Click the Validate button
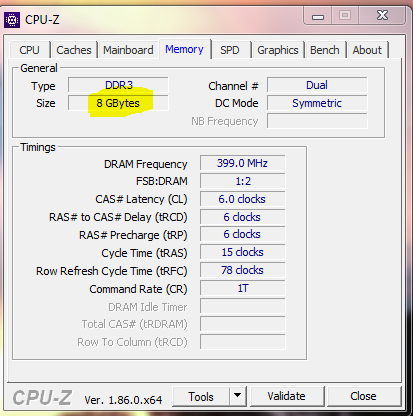This screenshot has height=416, width=413. click(x=287, y=396)
